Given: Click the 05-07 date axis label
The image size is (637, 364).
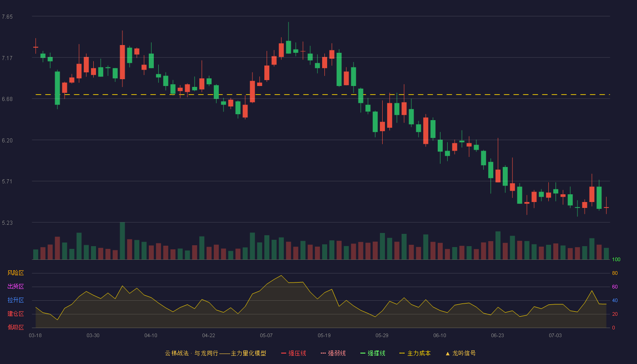Looking at the screenshot, I should [266, 335].
